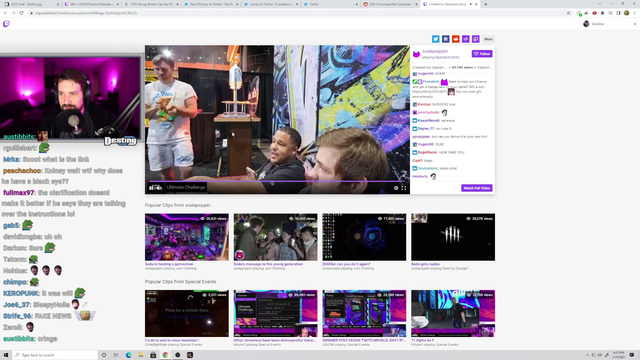Open sodapoppin channel name link
640x360 pixels.
(x=435, y=51)
